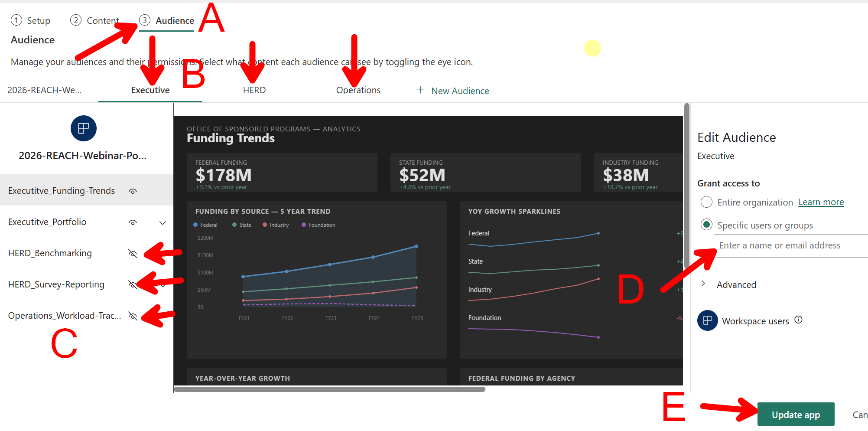868x431 pixels.
Task: Click the name or email address field
Action: pos(791,245)
